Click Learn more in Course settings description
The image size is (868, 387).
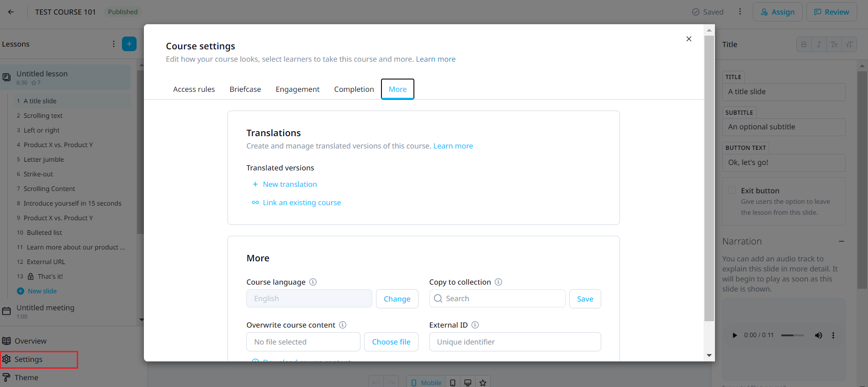click(x=435, y=59)
